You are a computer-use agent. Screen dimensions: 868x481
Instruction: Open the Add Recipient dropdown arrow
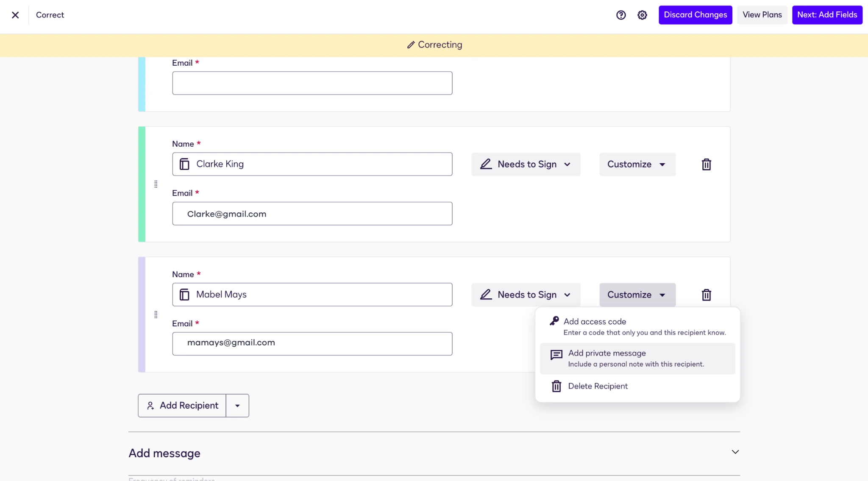point(237,406)
